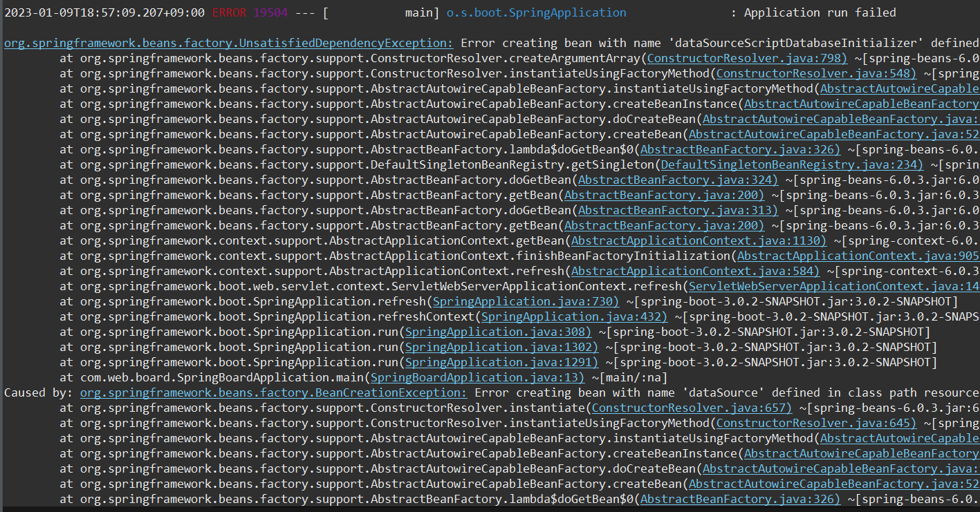Follow the ServletWebServerApplicationContext.java link

point(834,286)
